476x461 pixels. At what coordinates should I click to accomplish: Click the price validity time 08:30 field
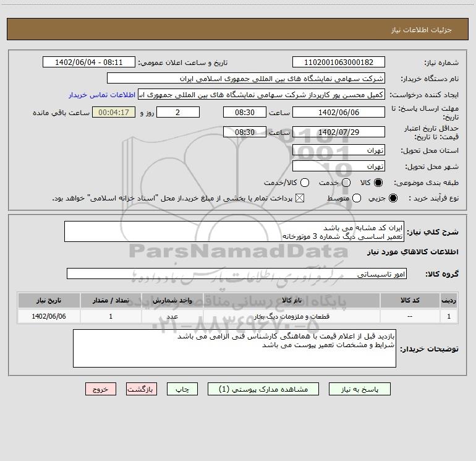click(245, 132)
